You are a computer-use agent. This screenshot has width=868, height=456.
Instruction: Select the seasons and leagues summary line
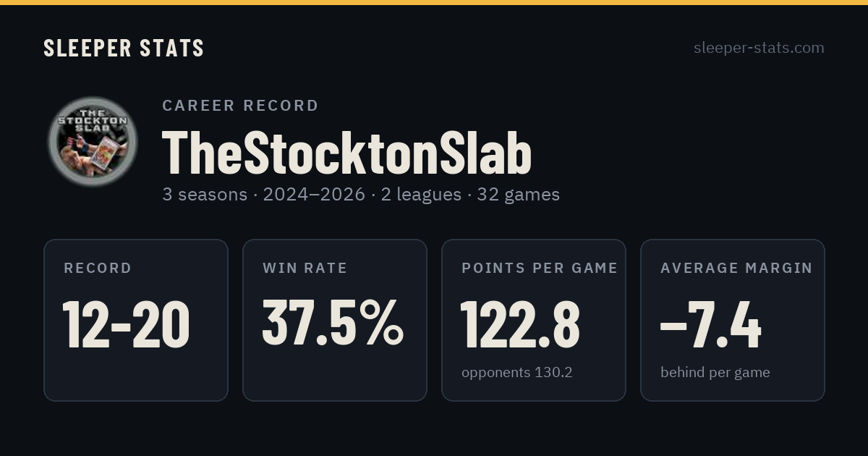coord(361,195)
